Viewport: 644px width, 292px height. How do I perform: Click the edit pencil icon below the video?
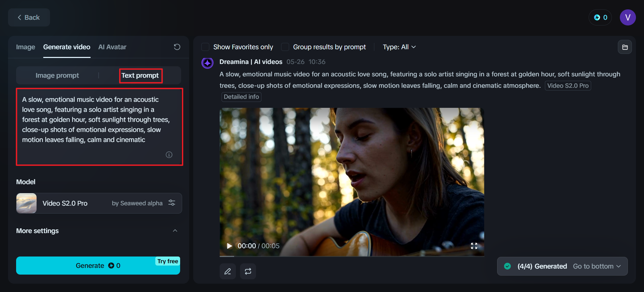pyautogui.click(x=228, y=271)
